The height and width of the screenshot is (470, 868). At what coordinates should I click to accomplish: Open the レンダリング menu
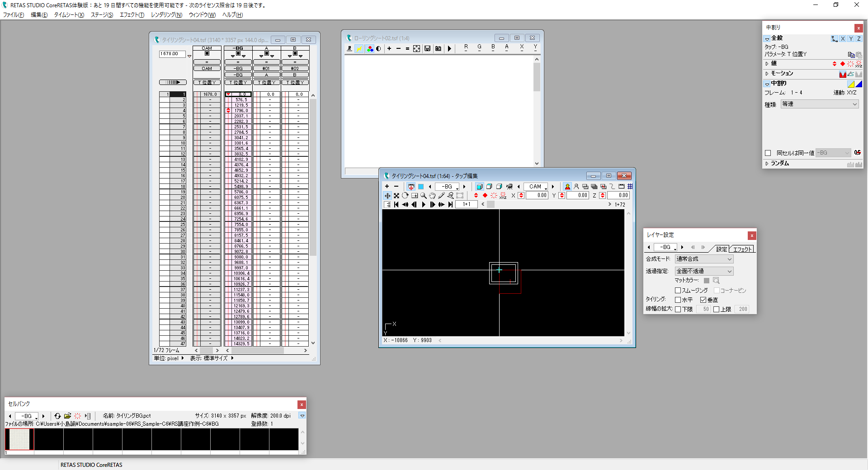click(x=166, y=15)
